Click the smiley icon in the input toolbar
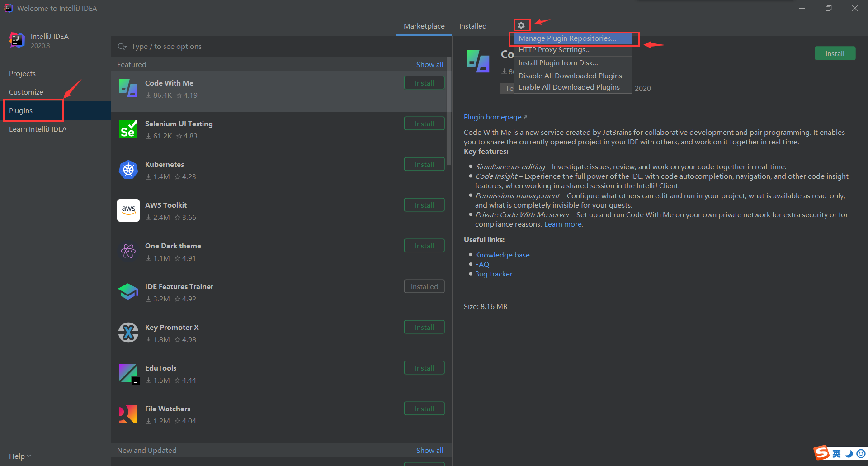 (x=861, y=454)
